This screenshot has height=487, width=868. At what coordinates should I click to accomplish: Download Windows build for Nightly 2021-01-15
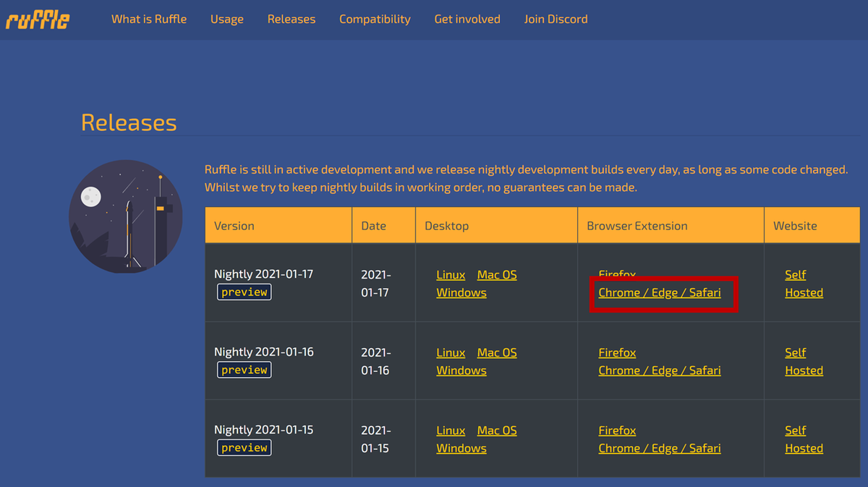(x=461, y=448)
